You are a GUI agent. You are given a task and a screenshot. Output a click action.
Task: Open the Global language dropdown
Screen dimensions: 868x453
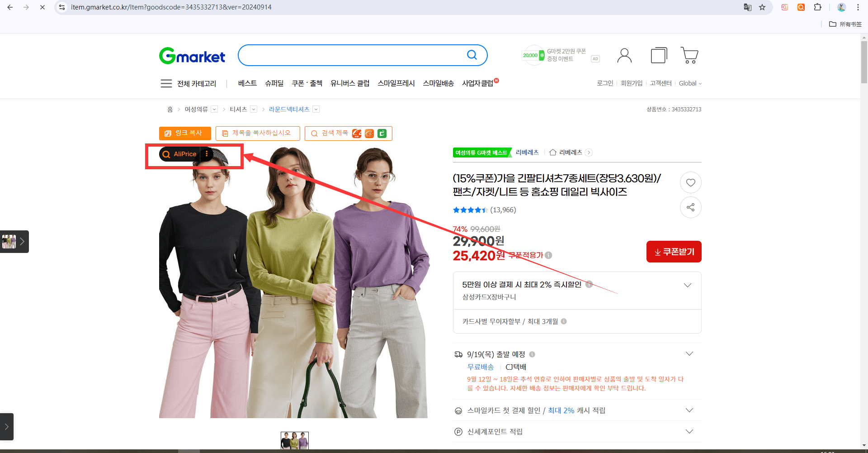tap(690, 83)
